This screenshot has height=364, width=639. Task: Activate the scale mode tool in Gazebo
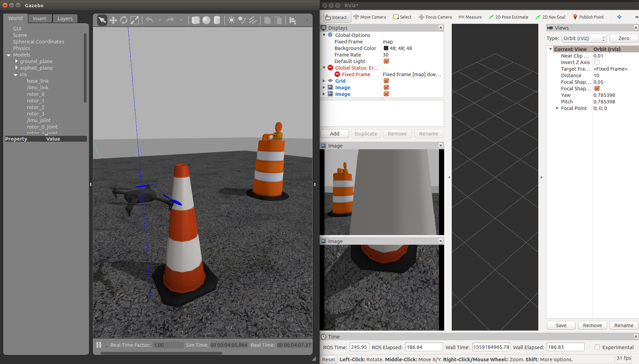[135, 20]
